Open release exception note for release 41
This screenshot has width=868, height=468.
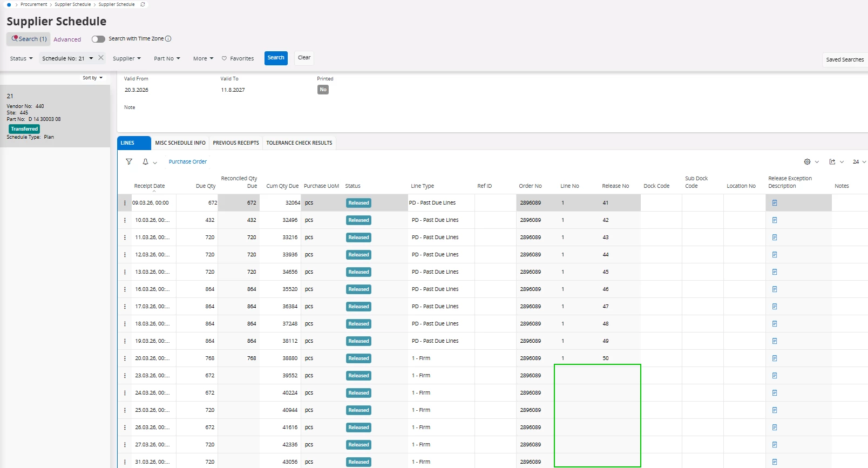pyautogui.click(x=775, y=203)
